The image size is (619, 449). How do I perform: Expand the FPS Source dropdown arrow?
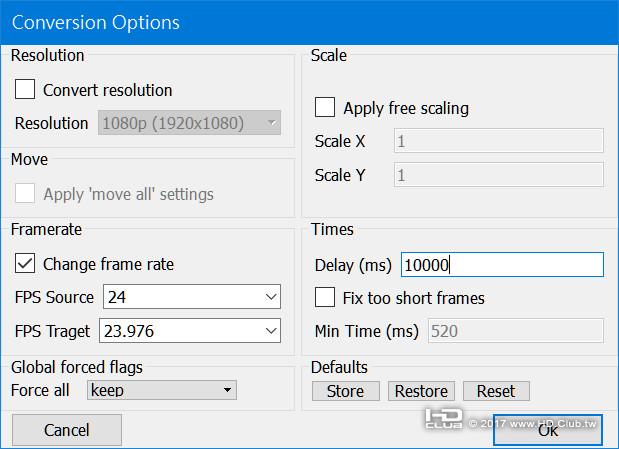pos(272,297)
